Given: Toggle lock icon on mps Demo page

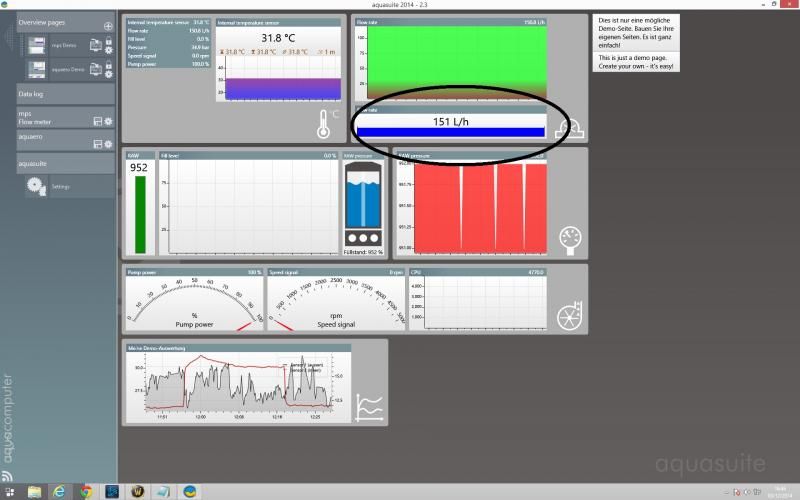Looking at the screenshot, I should pos(108,40).
